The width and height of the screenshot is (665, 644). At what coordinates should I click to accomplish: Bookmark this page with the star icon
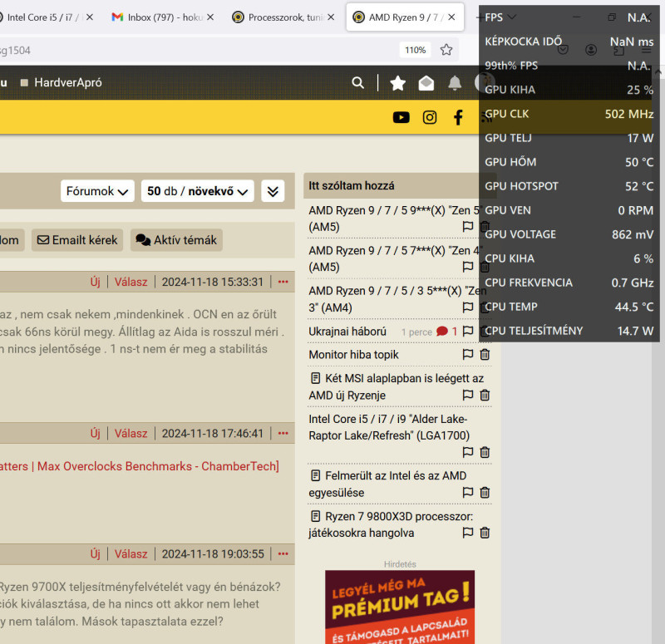click(x=446, y=50)
